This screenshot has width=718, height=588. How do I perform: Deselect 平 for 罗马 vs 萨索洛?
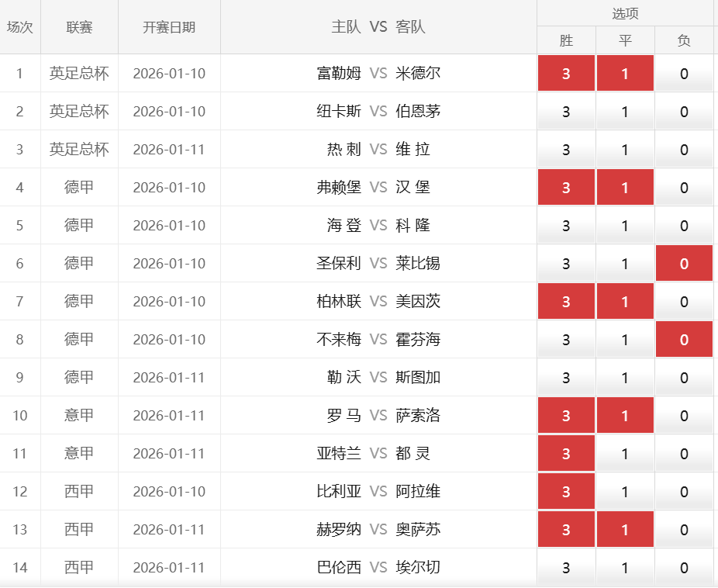(x=625, y=415)
